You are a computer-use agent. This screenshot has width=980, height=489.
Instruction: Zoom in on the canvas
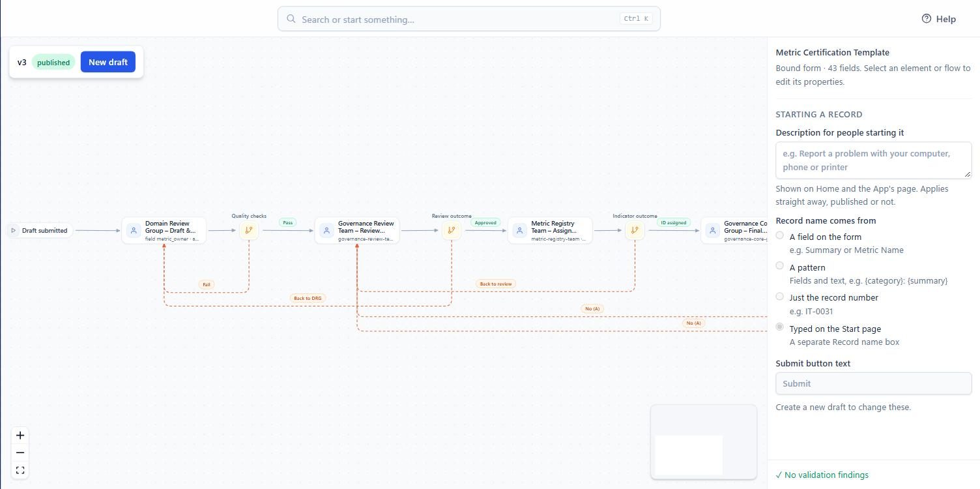(x=20, y=436)
